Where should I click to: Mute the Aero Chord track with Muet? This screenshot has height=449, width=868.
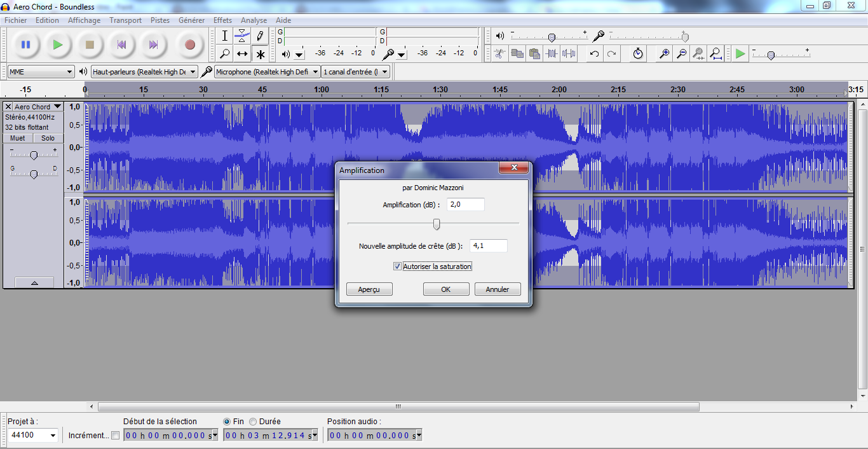tap(17, 137)
